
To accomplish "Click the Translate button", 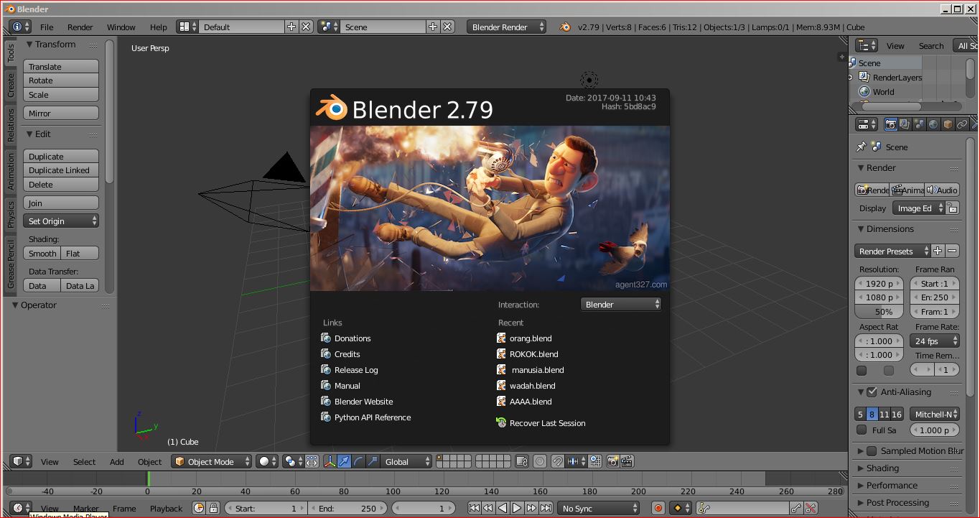I will pos(61,66).
